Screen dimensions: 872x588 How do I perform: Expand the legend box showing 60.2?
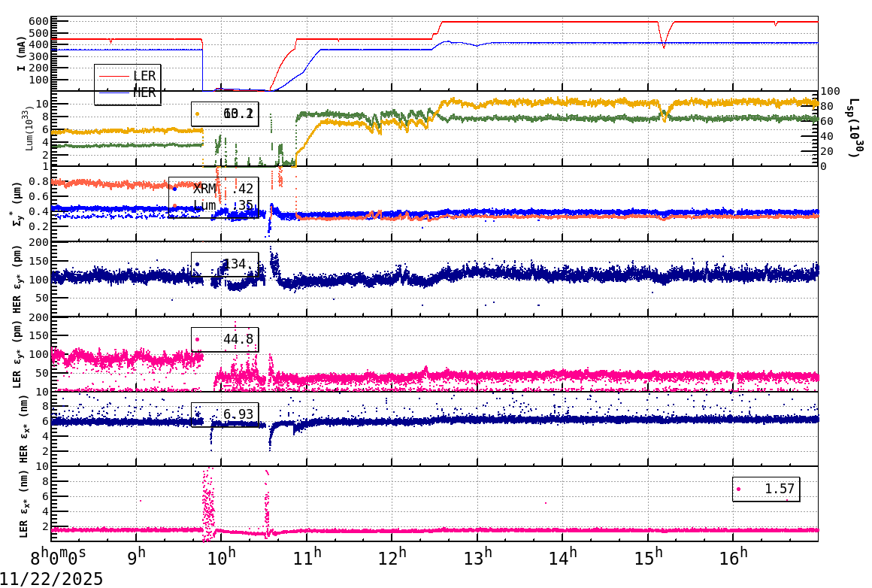tap(223, 114)
